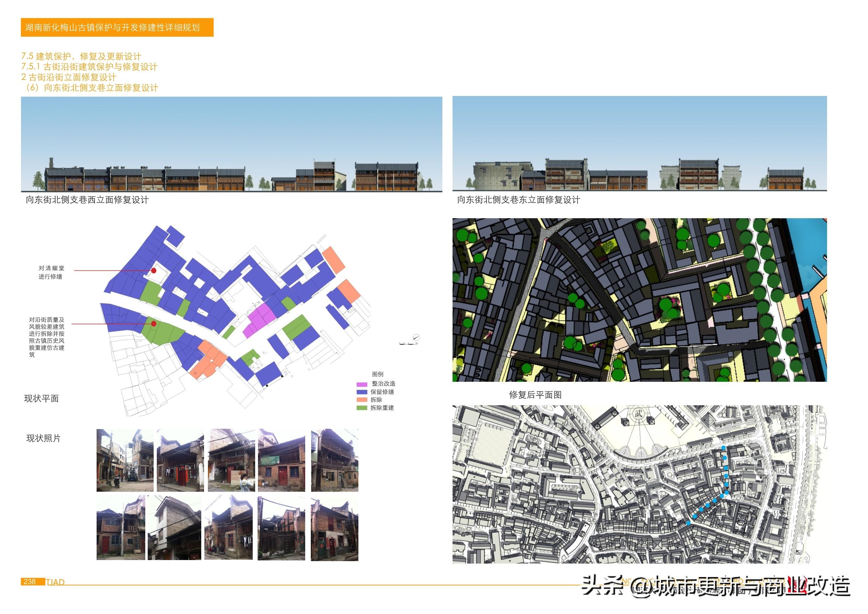Click caption 向东街北侧支巷西立面修复设计
The width and height of the screenshot is (868, 614).
(87, 200)
